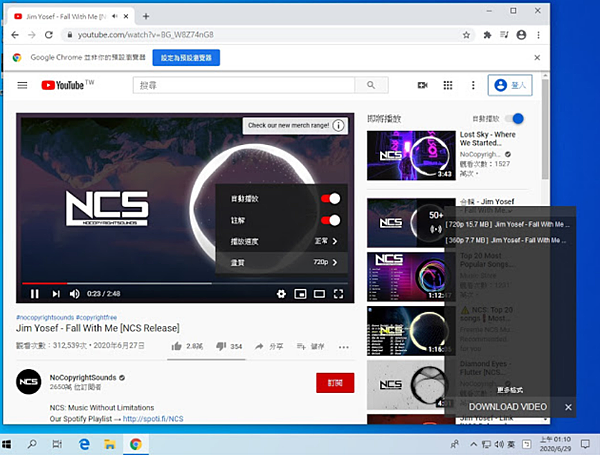Click more formats in download panel
Screen dimensions: 600x459
pyautogui.click(x=510, y=390)
